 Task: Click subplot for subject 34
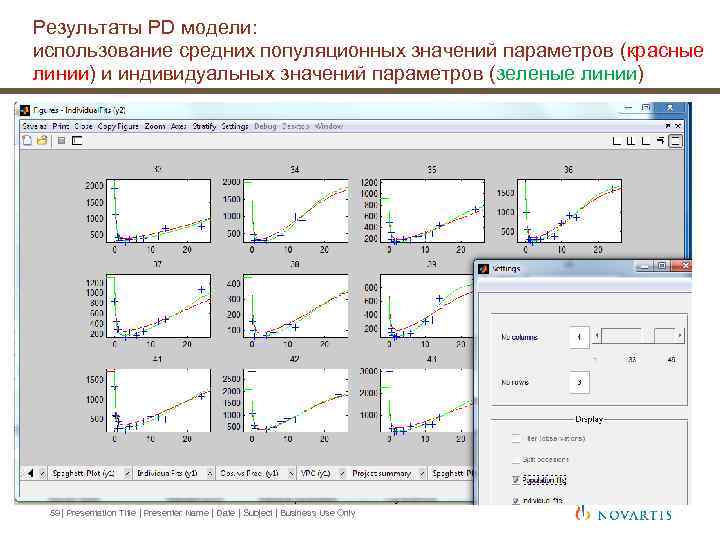click(x=295, y=211)
